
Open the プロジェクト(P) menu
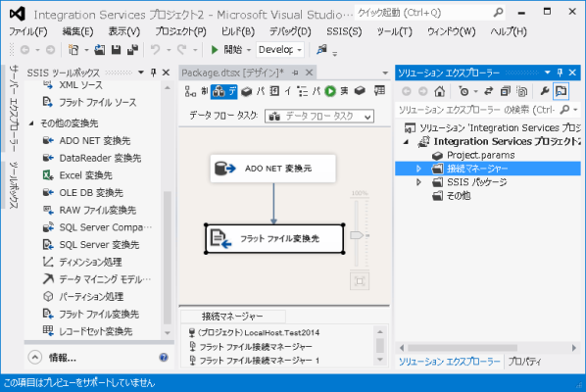coord(180,31)
